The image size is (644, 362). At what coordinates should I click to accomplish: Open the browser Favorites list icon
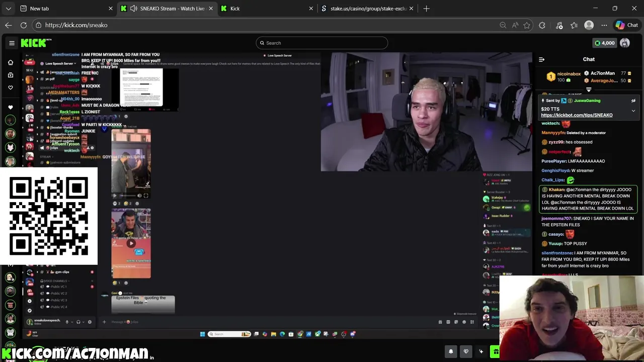(574, 25)
